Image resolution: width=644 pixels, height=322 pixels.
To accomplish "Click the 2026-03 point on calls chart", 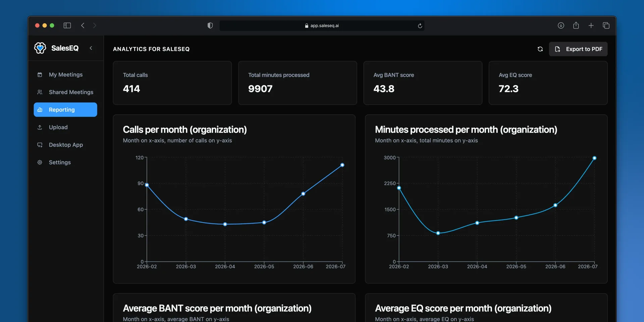I will pos(186,219).
